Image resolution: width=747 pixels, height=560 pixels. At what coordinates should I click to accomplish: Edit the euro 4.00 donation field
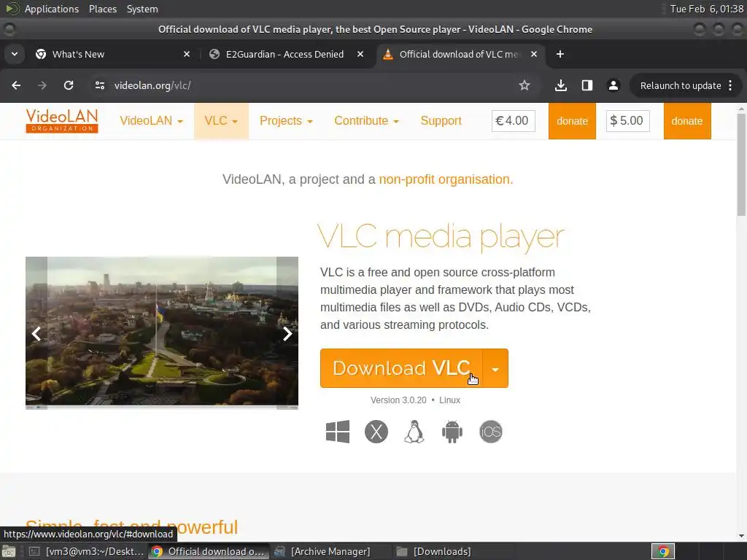pyautogui.click(x=513, y=121)
